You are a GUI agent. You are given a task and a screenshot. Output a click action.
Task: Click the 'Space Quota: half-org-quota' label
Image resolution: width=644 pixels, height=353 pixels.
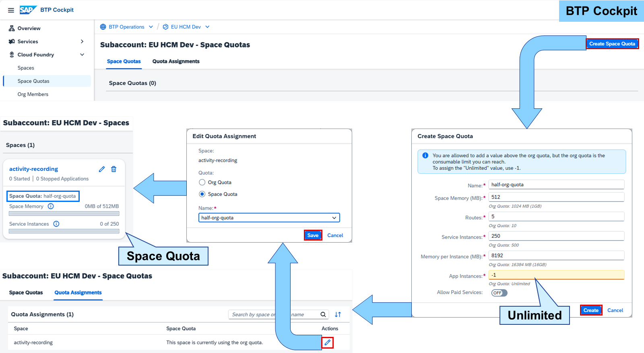43,196
